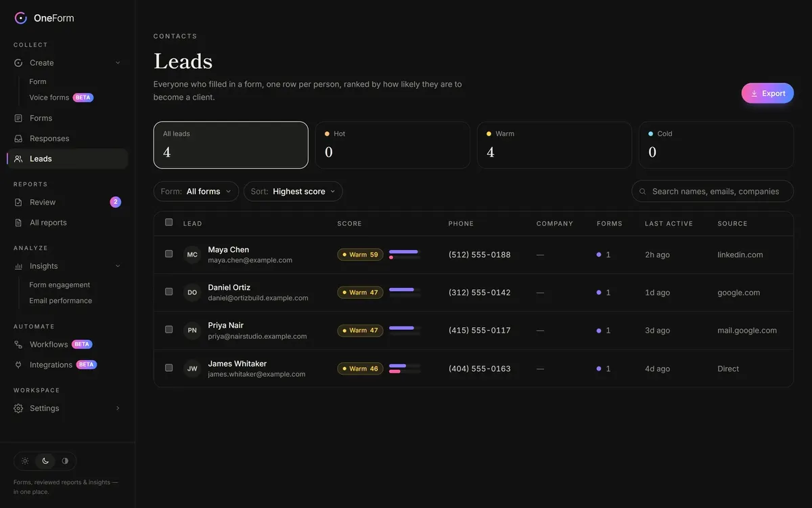Click the BETA badge beside Workflows

(x=82, y=344)
